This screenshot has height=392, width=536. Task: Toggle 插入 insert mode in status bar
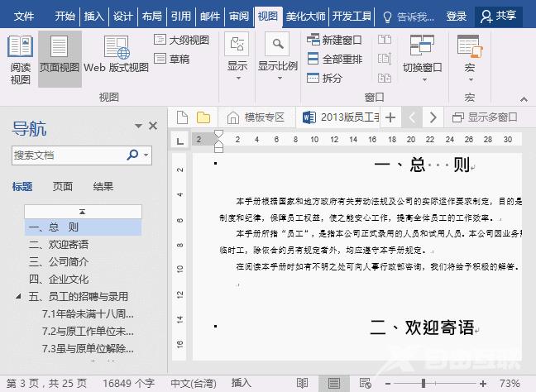pyautogui.click(x=242, y=383)
